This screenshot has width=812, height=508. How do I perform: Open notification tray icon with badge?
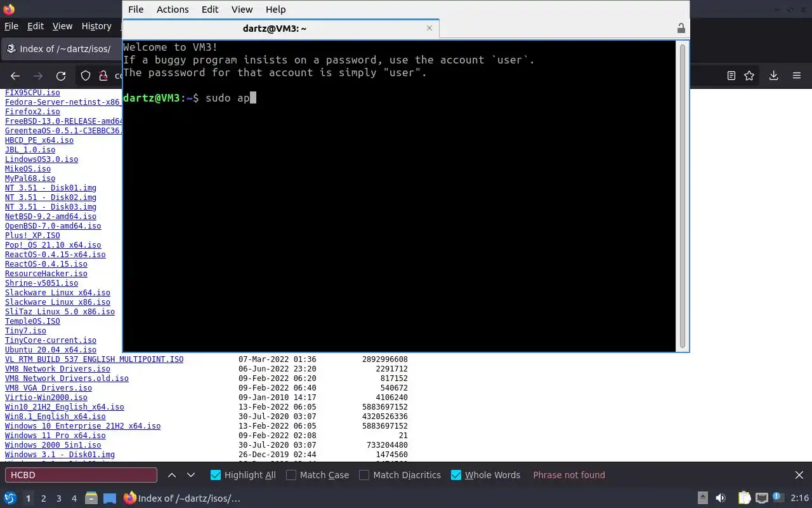(778, 498)
